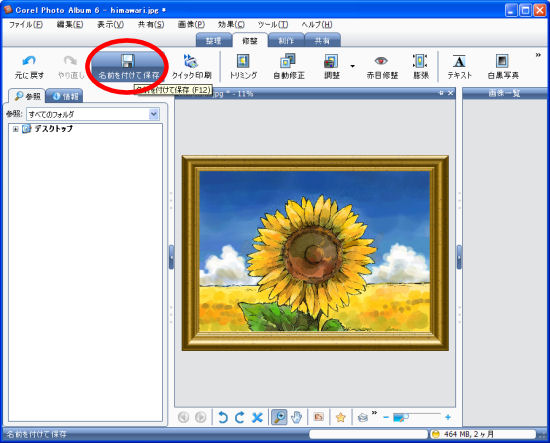
Task: Select the 赤目修整 (Red-eye) tool
Action: (382, 67)
